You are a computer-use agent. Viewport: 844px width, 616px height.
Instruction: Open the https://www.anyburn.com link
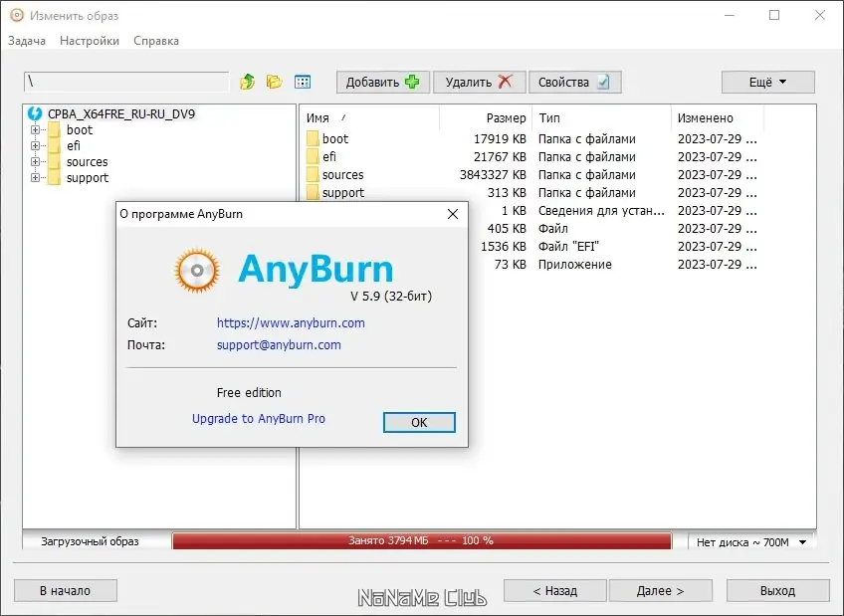[291, 322]
